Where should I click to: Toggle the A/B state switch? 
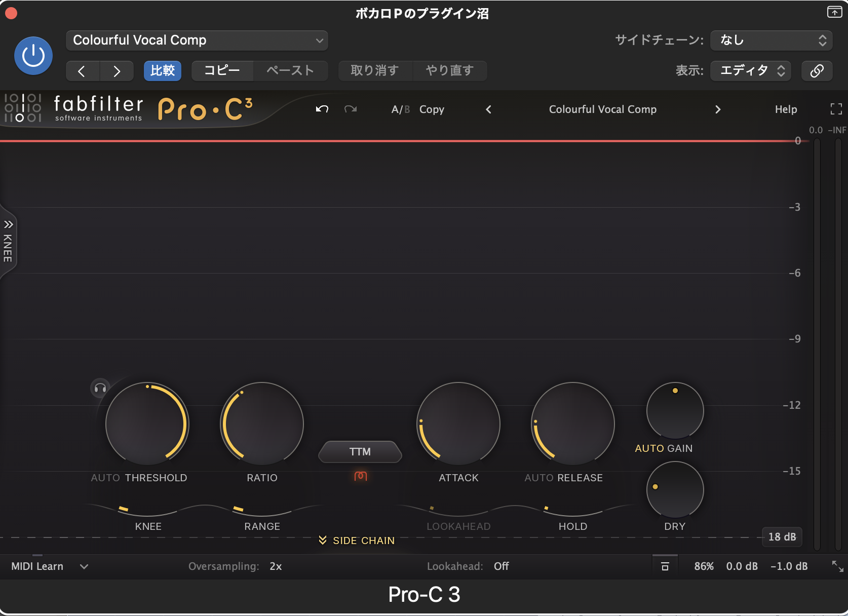[400, 109]
